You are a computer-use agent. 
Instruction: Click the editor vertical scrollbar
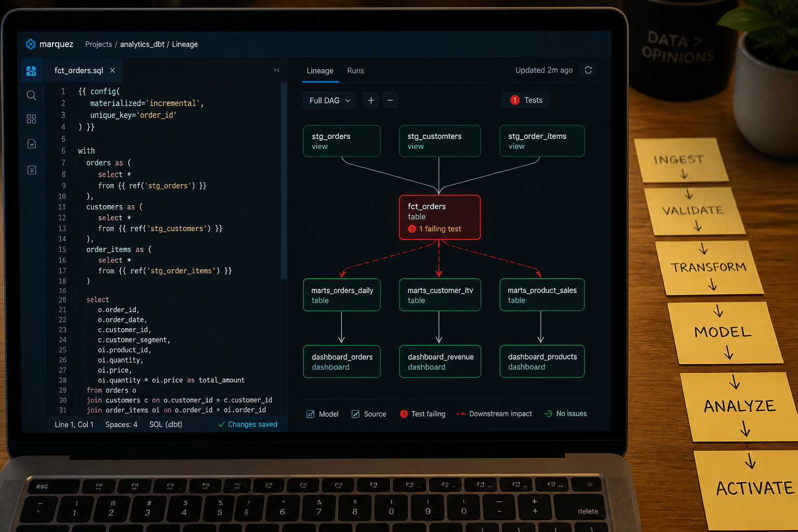(284, 181)
